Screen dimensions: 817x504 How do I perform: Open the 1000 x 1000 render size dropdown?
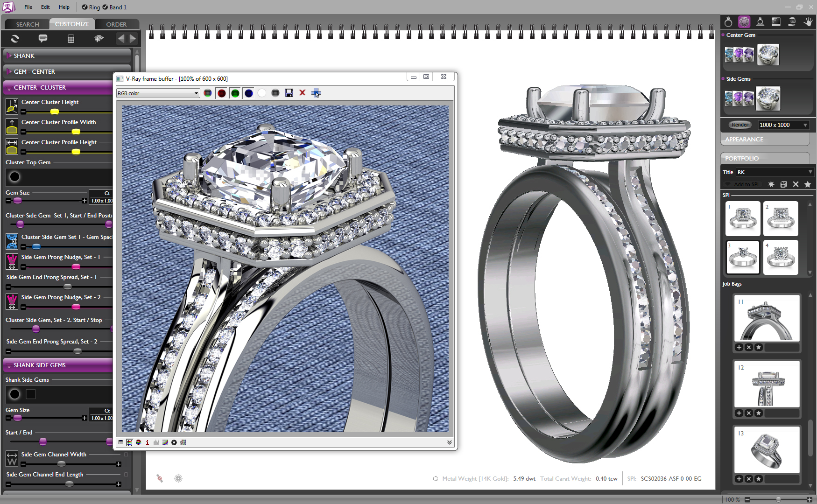(783, 125)
